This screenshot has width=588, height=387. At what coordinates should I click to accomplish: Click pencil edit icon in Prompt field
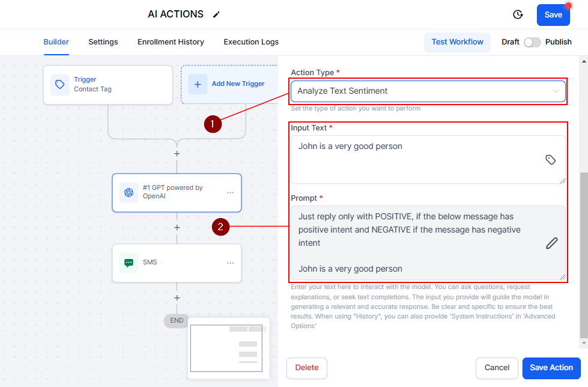[551, 243]
